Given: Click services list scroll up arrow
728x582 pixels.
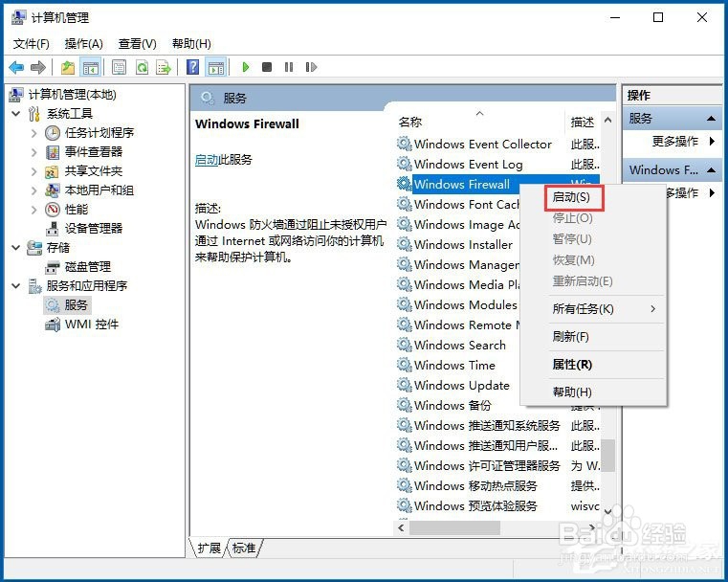Looking at the screenshot, I should [607, 121].
